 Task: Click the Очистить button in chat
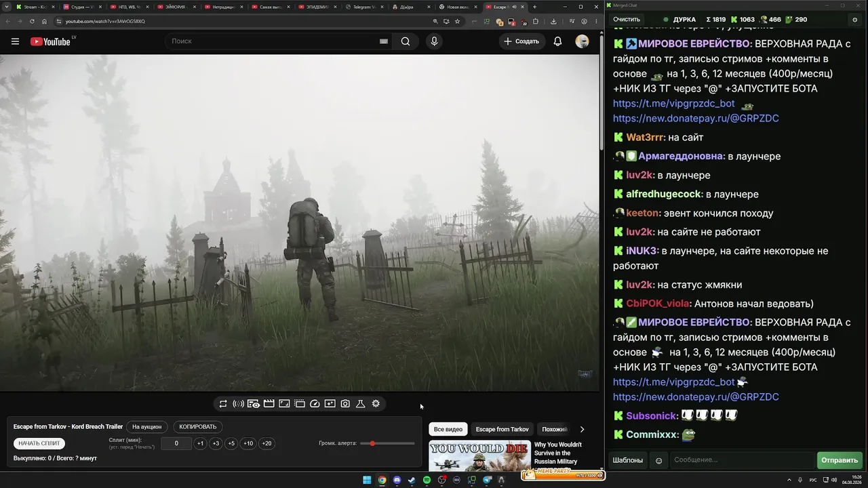[x=627, y=20]
